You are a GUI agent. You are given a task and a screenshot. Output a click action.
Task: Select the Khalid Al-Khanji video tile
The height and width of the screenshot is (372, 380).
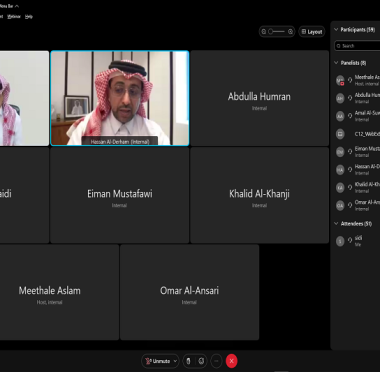pos(259,195)
